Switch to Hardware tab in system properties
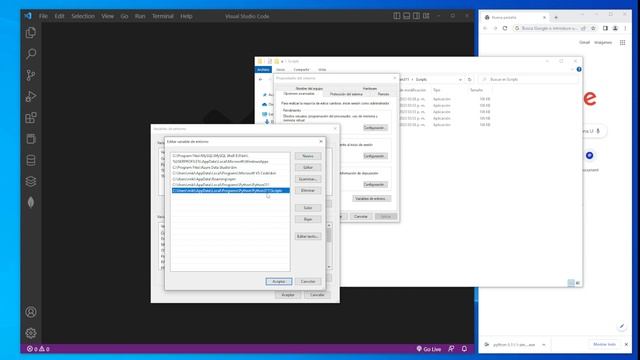The height and width of the screenshot is (360, 640). click(x=370, y=89)
